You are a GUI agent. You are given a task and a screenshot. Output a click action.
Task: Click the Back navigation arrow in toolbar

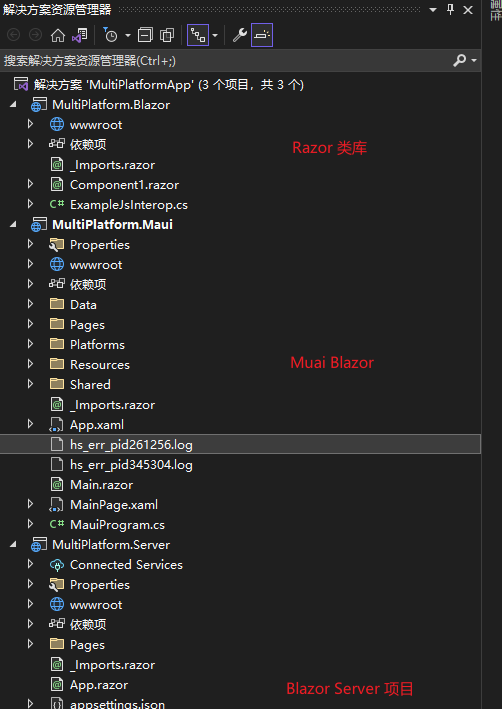coord(14,35)
